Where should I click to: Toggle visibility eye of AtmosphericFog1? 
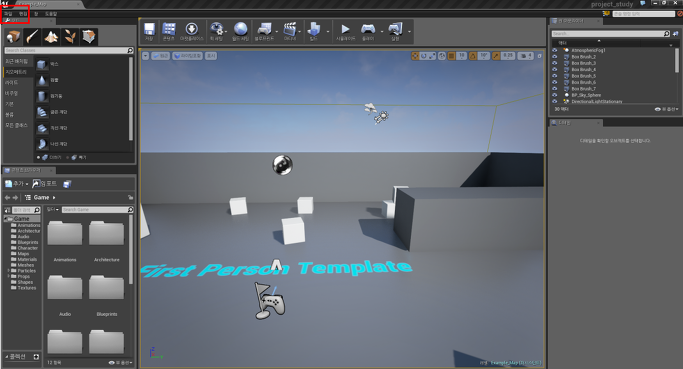click(555, 50)
